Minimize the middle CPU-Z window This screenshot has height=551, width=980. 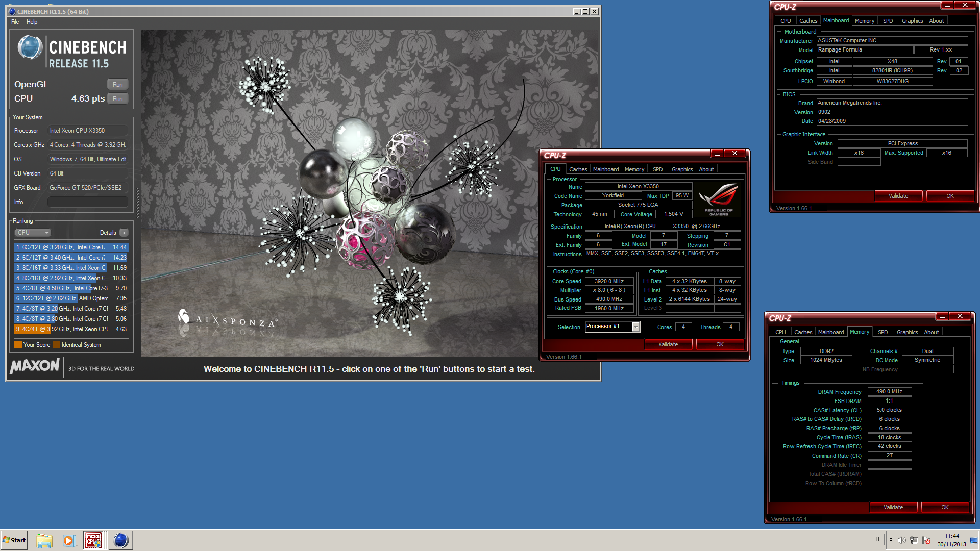(x=717, y=154)
